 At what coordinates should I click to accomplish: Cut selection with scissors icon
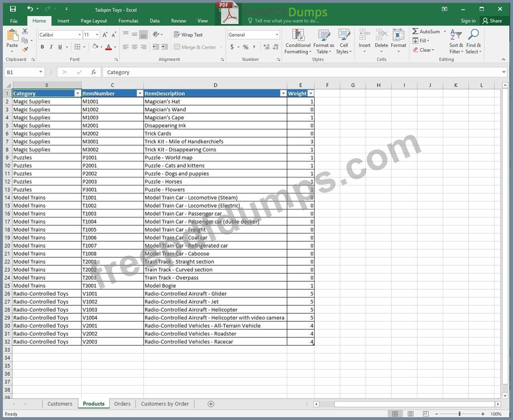(25, 31)
